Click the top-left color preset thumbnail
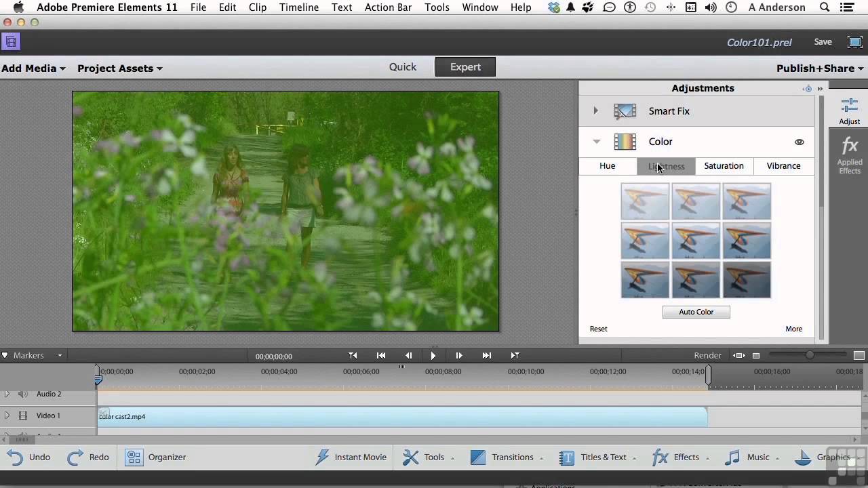 click(x=645, y=201)
